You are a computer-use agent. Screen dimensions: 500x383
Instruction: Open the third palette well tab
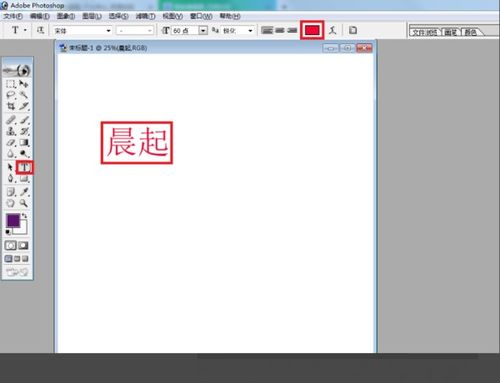click(471, 32)
